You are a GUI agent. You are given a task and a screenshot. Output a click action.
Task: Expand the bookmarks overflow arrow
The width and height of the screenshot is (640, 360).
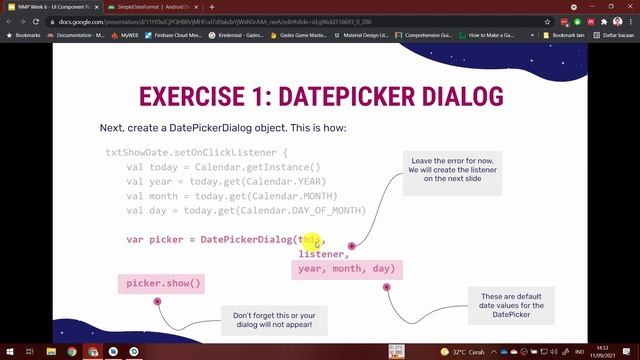(532, 36)
